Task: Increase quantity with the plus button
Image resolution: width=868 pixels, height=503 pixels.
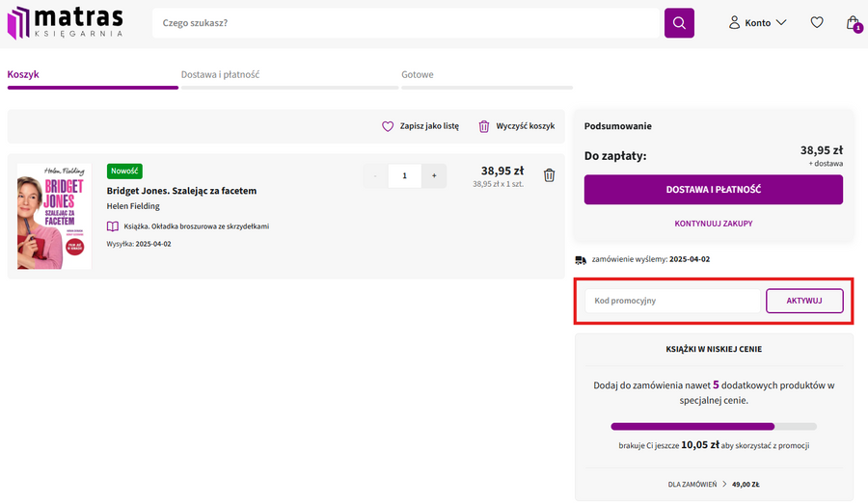Action: [434, 175]
